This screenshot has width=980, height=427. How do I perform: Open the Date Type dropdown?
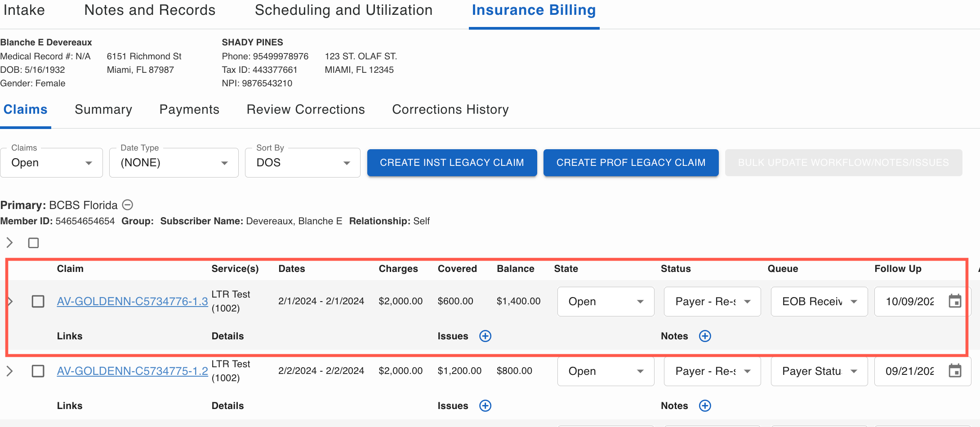174,163
